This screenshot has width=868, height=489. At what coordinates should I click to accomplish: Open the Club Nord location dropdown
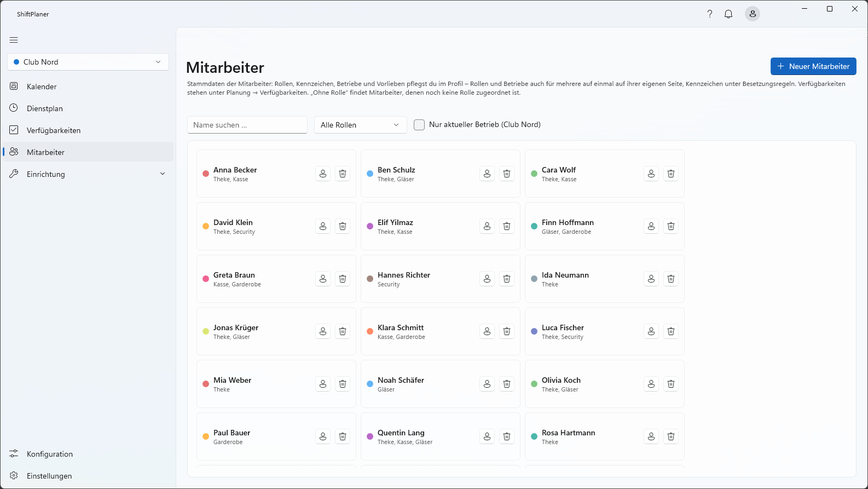pos(88,62)
